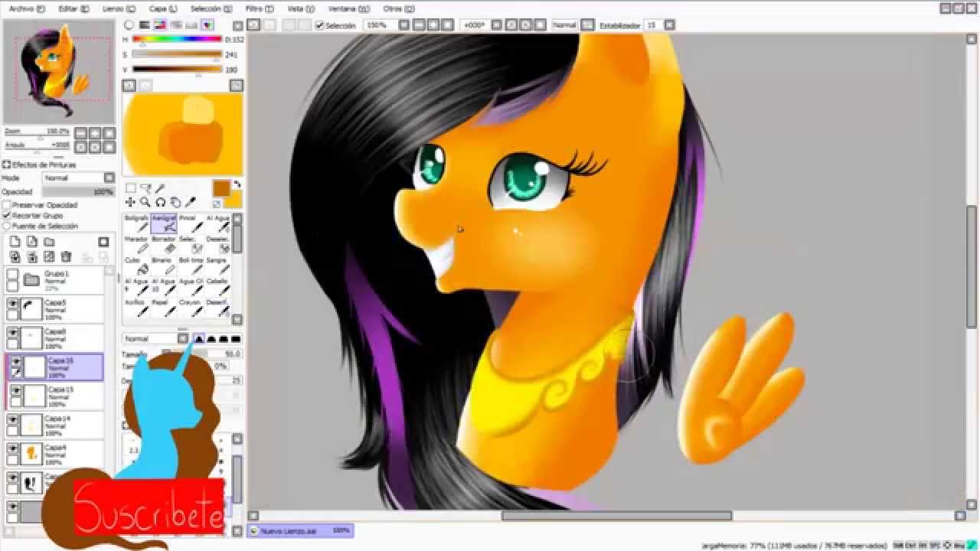
Task: Uncheck the Recortar Grupo checkbox
Action: pyautogui.click(x=7, y=216)
